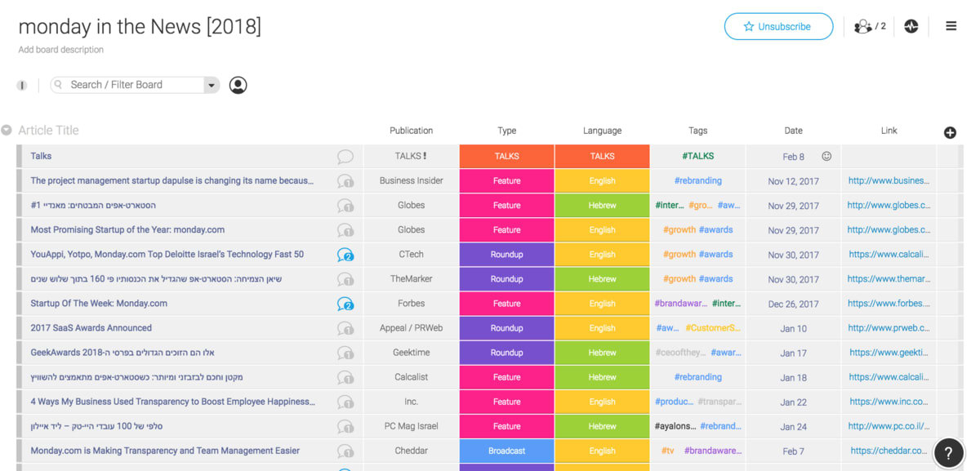Open the cheddar.com link

tap(889, 451)
